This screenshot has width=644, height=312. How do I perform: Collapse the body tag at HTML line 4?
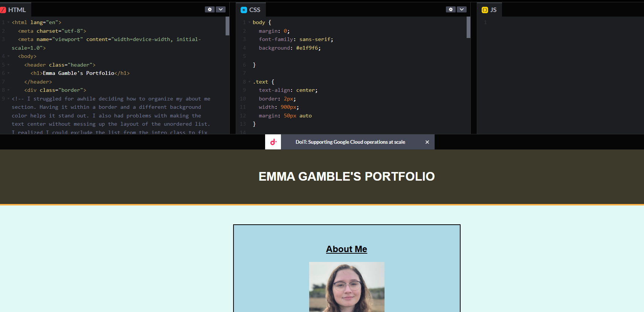(x=8, y=56)
